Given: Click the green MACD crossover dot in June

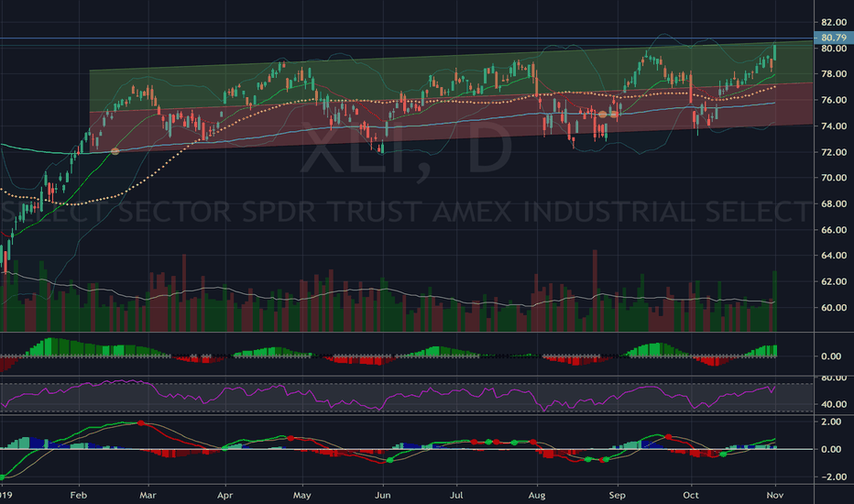Looking at the screenshot, I should click(x=390, y=460).
